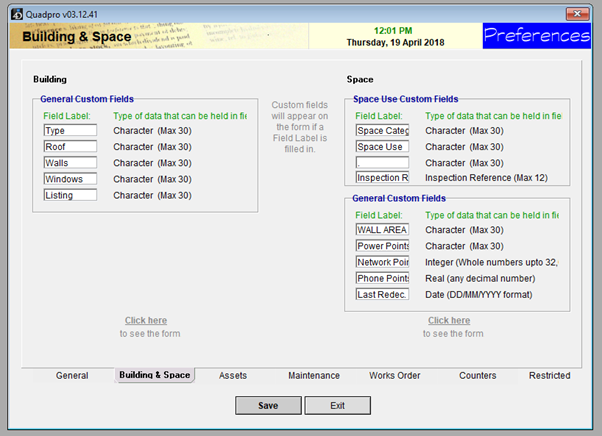Close the Quadpro window
Screen dimensions: 602x436
pyautogui.click(x=577, y=14)
